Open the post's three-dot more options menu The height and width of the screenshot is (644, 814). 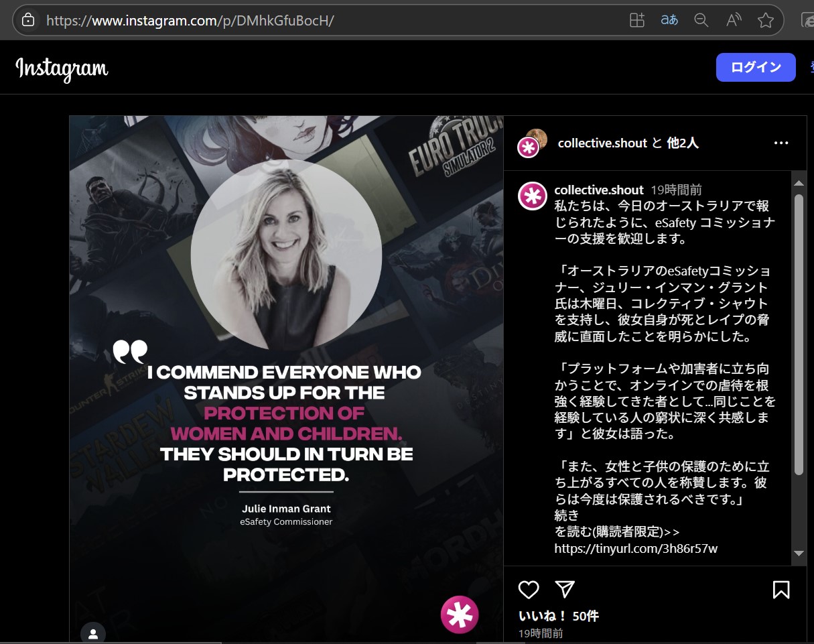point(781,143)
